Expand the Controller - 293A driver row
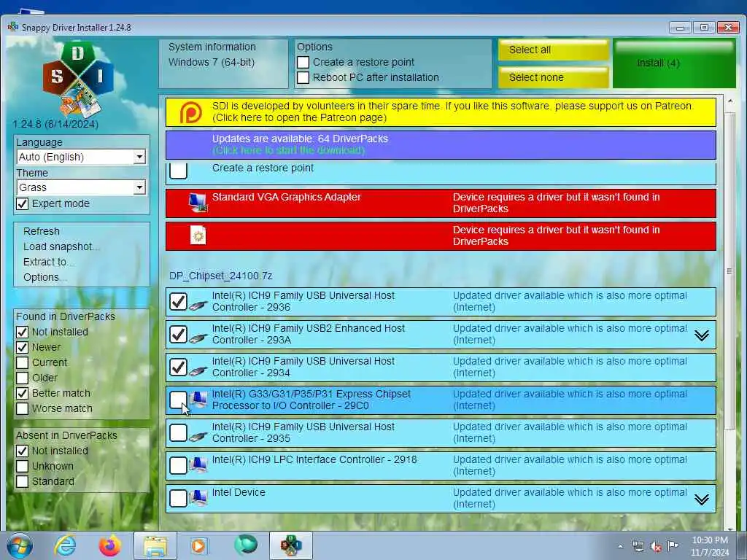 coord(701,335)
